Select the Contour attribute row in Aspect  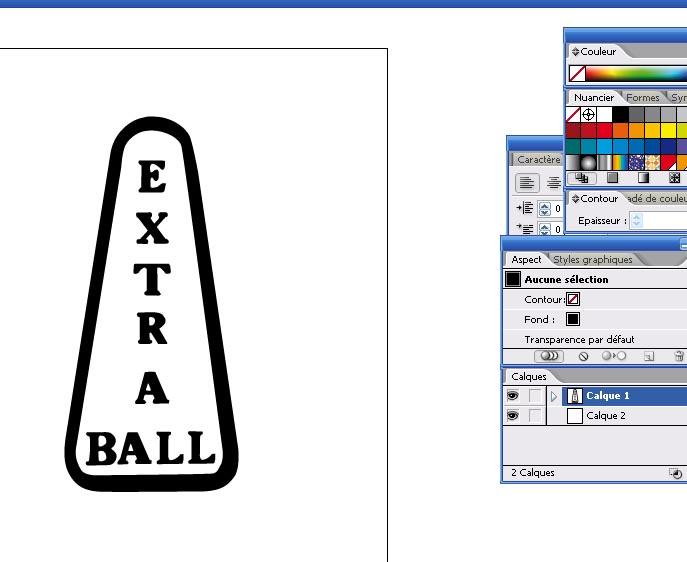(595, 299)
